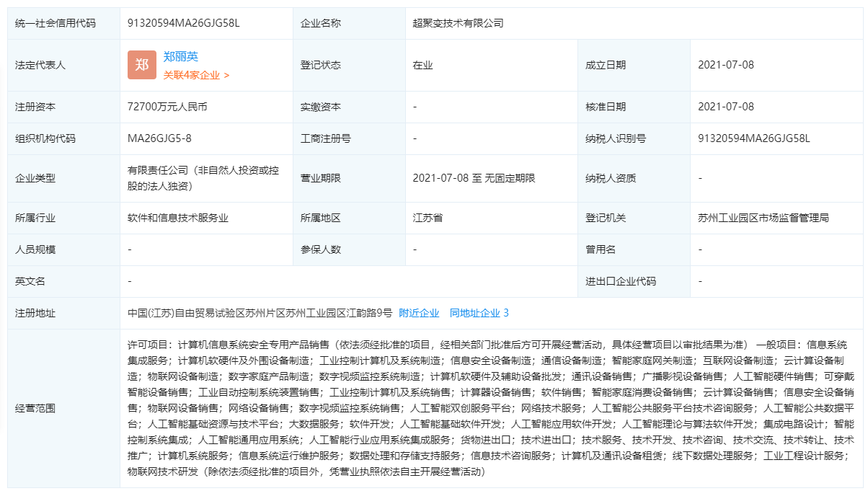Click the registered address text in 注册地址 row
Viewport: 868px width, 491px height.
coord(260,313)
